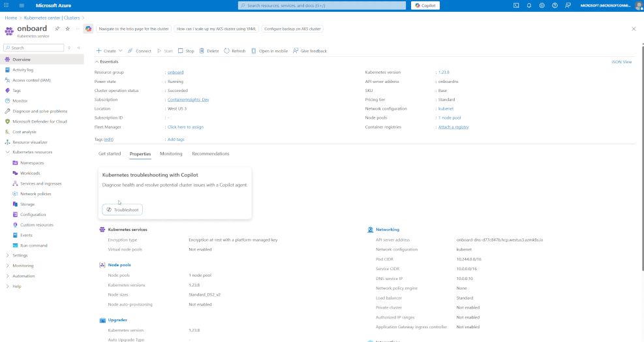Pin the onboard resource to dashboard
644x342 pixels.
pos(57,29)
